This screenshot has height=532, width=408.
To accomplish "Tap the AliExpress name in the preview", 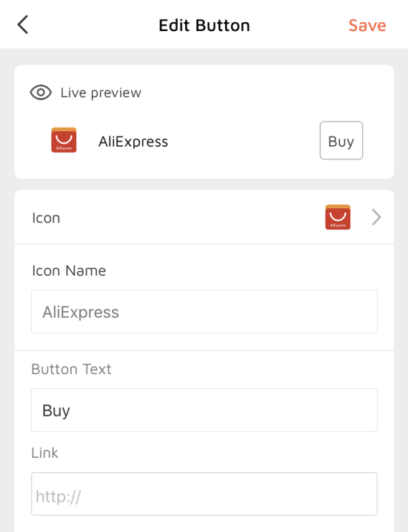I will point(133,142).
